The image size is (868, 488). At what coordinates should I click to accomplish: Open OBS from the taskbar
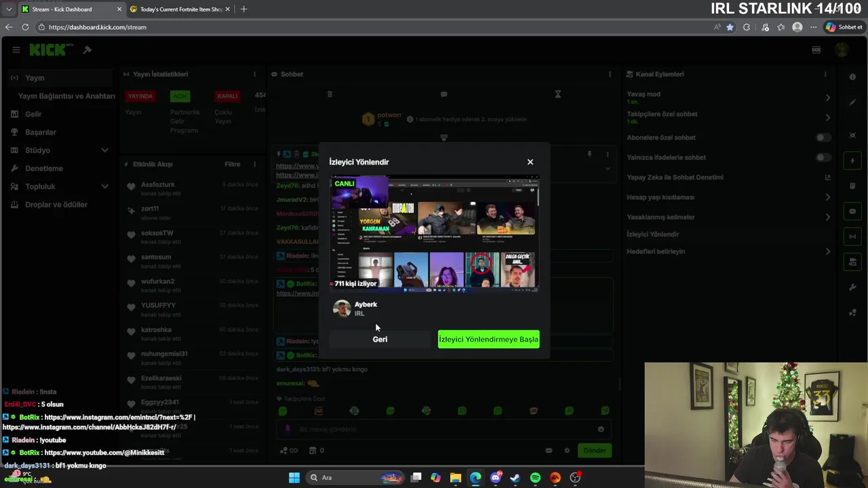pyautogui.click(x=575, y=478)
